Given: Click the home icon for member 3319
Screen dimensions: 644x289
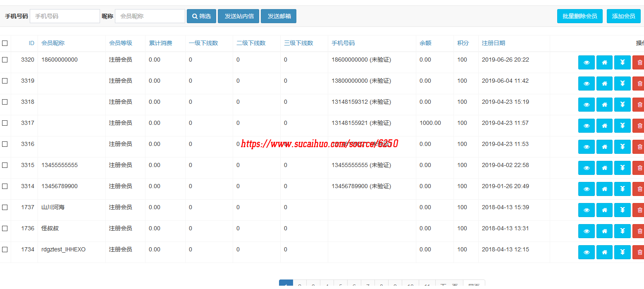Looking at the screenshot, I should [x=604, y=84].
